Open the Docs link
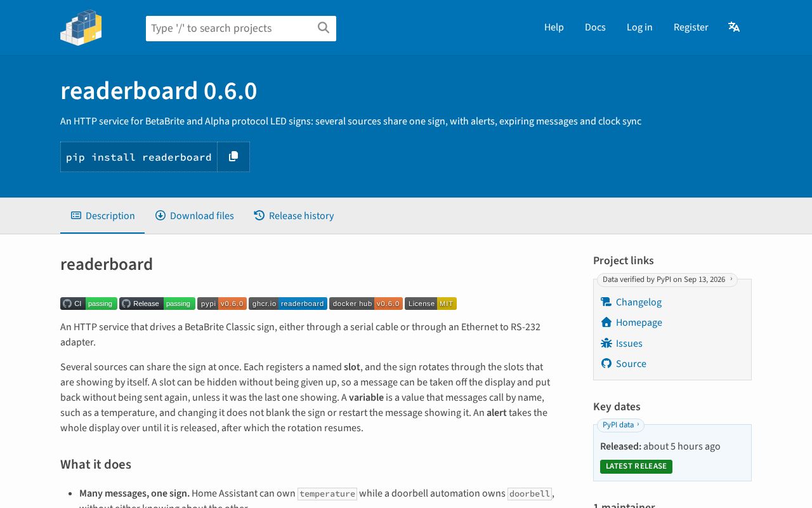This screenshot has width=812, height=508. point(595,27)
